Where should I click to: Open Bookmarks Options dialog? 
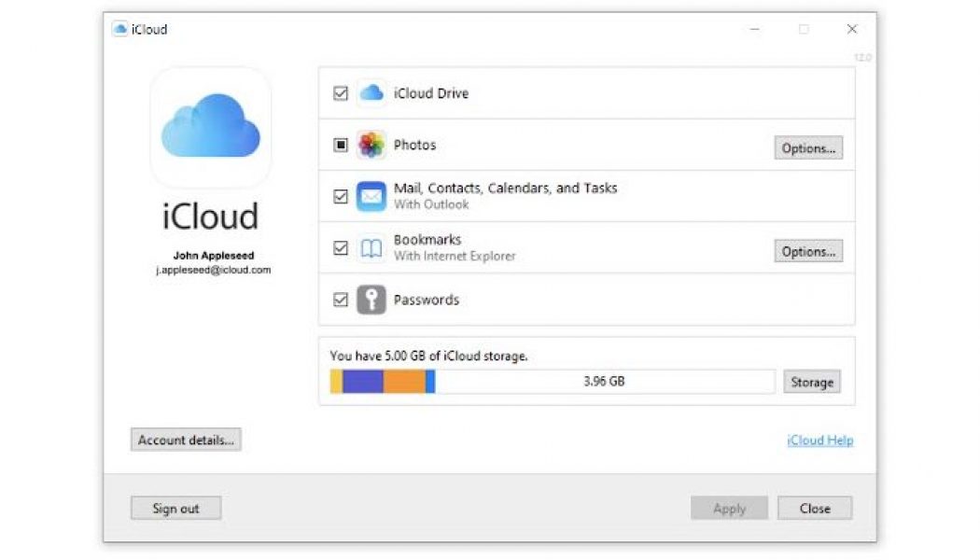tap(807, 251)
